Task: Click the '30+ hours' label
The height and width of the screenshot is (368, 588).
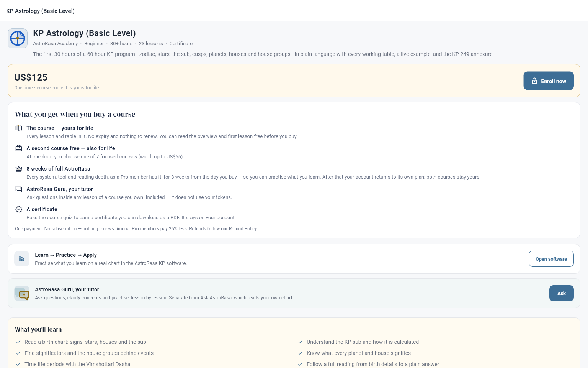Action: coord(121,44)
